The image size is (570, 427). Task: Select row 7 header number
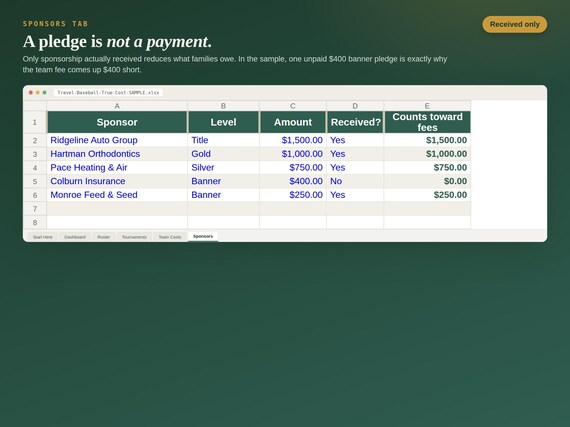[35, 209]
